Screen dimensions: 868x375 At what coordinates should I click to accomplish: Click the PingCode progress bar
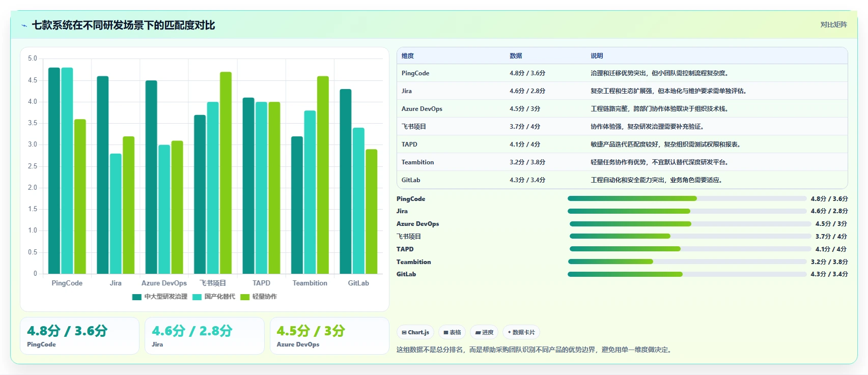coord(687,198)
